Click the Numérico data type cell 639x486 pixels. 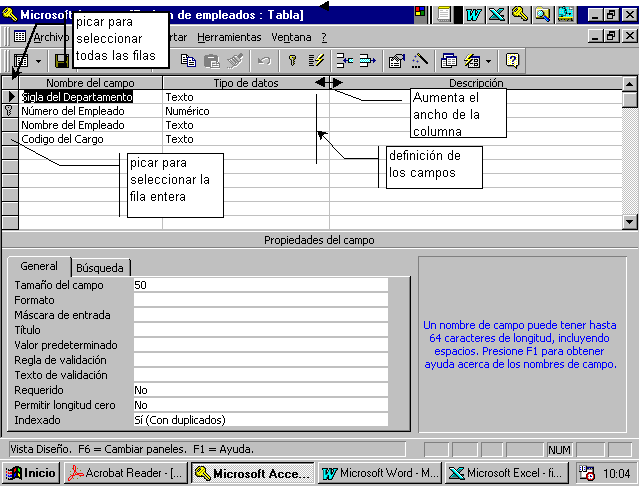(246, 111)
